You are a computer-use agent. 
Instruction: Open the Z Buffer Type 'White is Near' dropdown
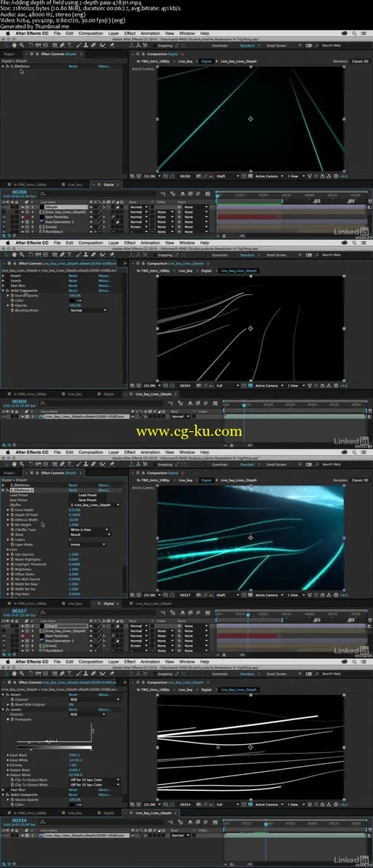pos(89,530)
